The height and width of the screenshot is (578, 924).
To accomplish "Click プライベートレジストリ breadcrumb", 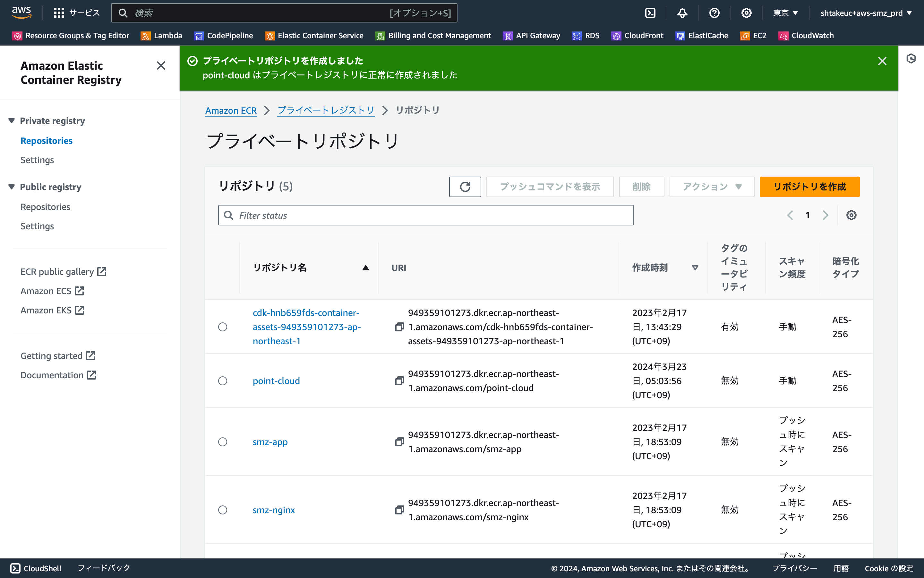I will click(326, 110).
